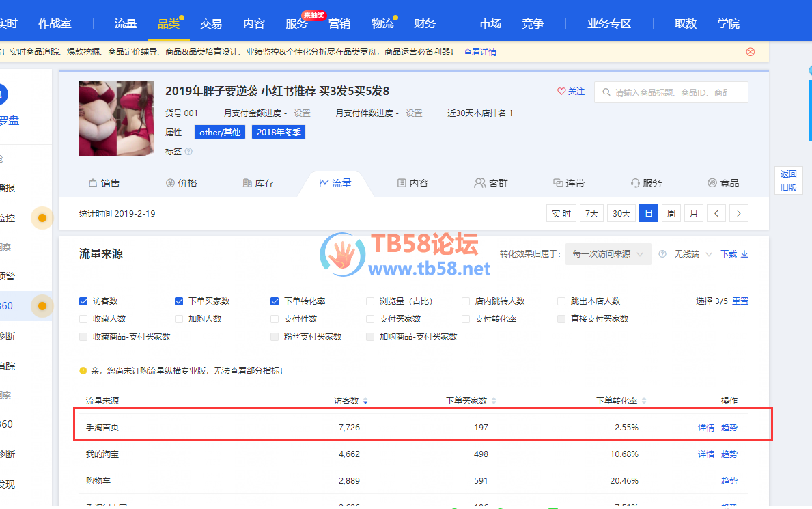812x509 pixels.
Task: Click orange dot beside 360 sidebar item
Action: 42,306
